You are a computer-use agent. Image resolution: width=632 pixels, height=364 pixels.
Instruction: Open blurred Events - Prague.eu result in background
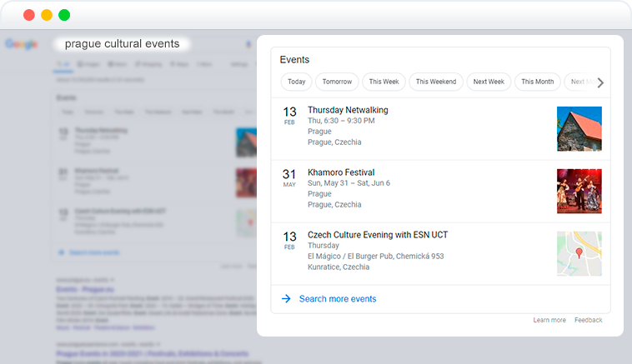[85, 290]
